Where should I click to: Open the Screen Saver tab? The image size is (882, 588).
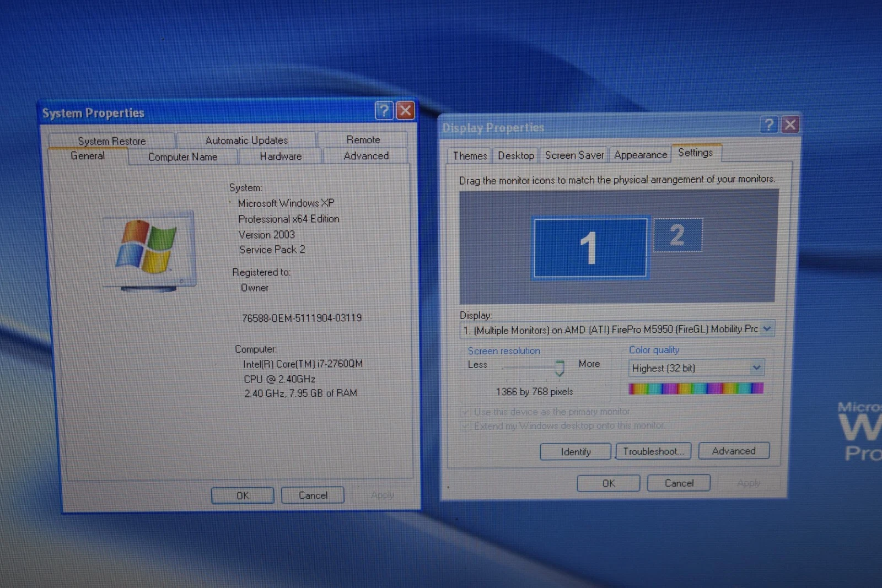pyautogui.click(x=574, y=155)
